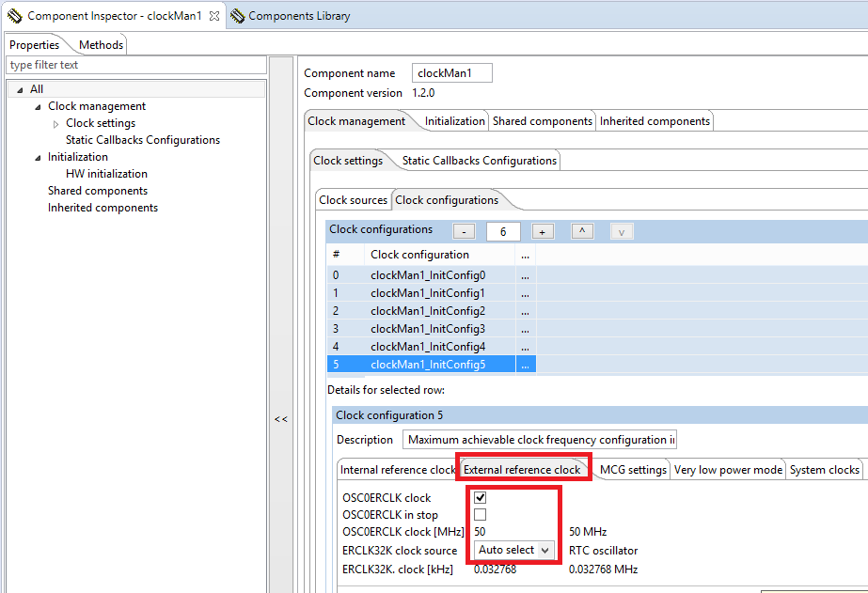Viewport: 868px width, 593px height.
Task: Add a clock configuration with the + button
Action: click(543, 231)
